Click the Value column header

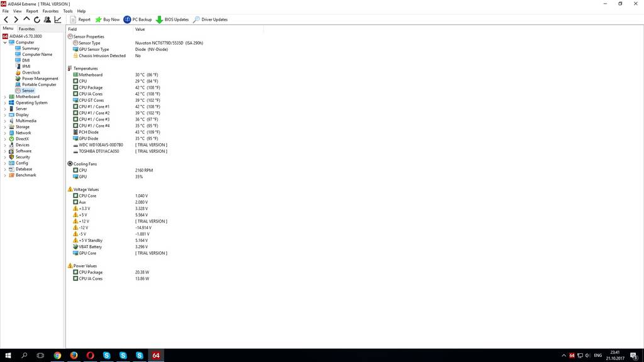point(198,29)
